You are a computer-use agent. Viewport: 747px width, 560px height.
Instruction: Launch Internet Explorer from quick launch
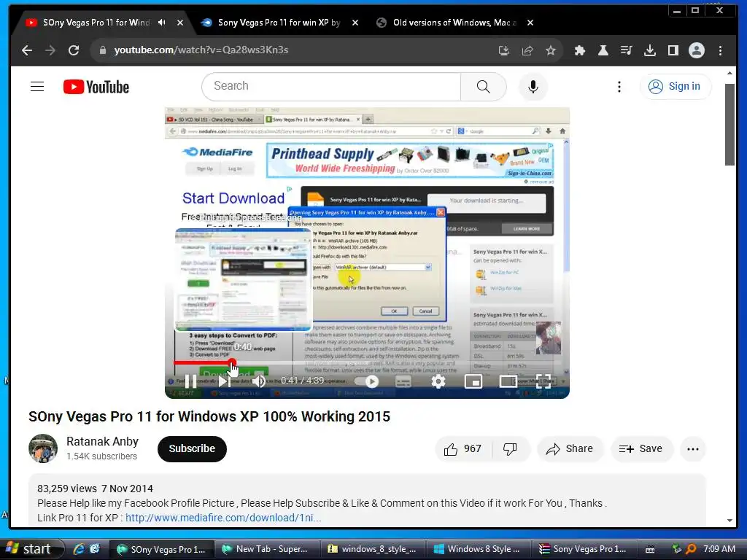(x=79, y=549)
